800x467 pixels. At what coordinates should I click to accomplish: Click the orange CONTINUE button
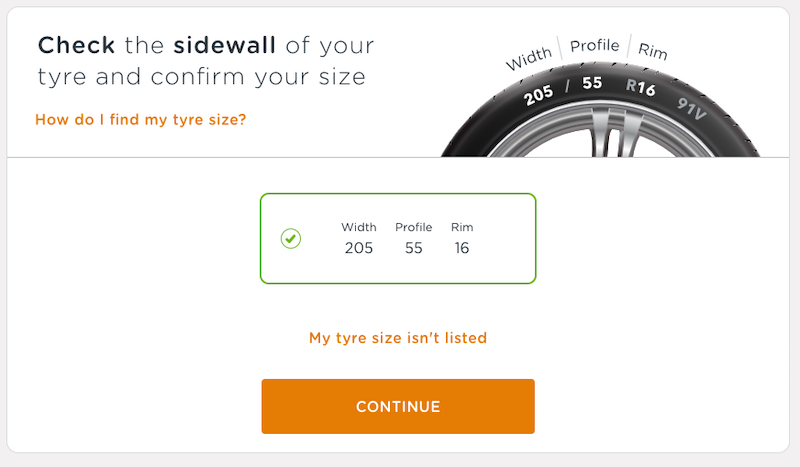(x=398, y=406)
